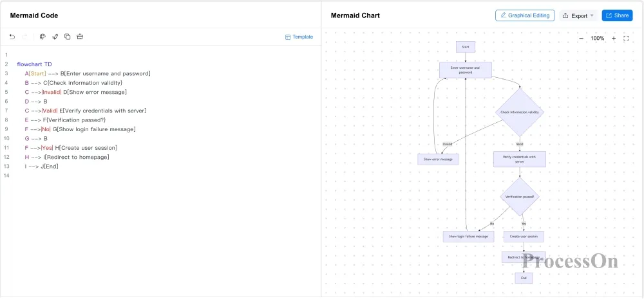Click code line 'G --> B'
Image resolution: width=644 pixels, height=299 pixels.
tap(36, 139)
